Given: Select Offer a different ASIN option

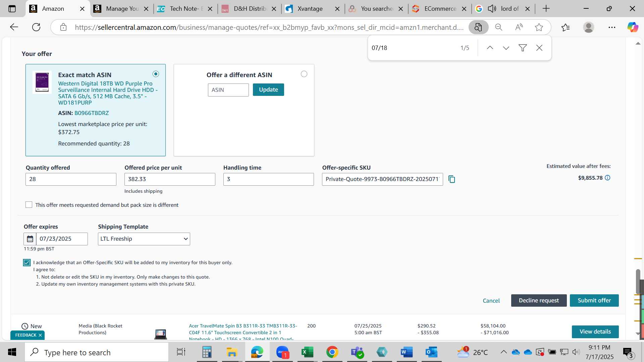Looking at the screenshot, I should 304,74.
